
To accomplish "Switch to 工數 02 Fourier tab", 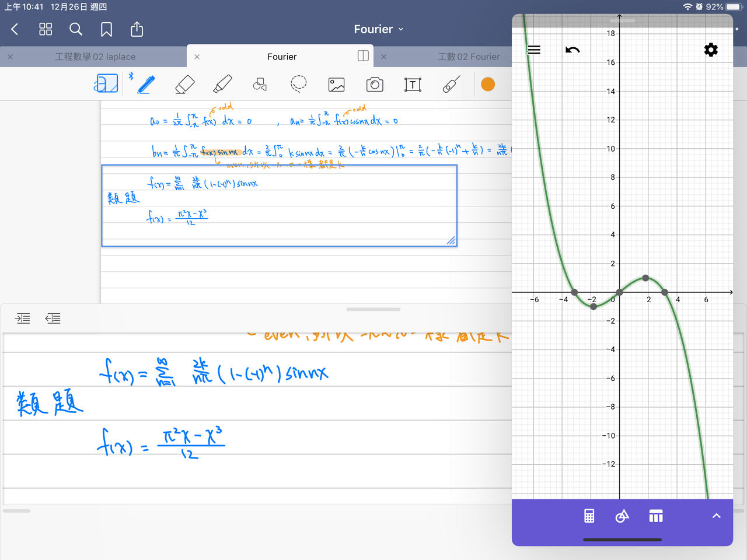I will pyautogui.click(x=469, y=57).
